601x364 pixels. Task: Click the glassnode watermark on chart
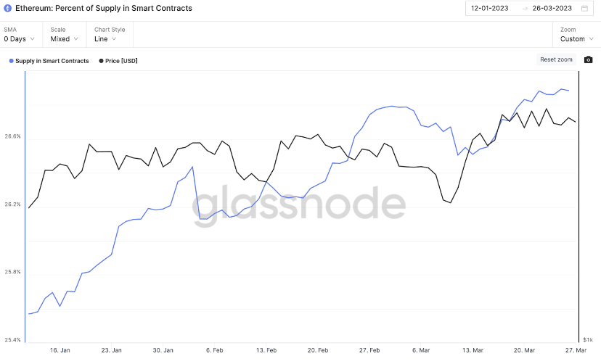pos(299,207)
